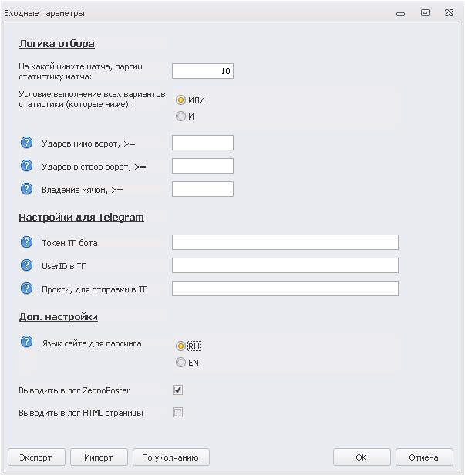Click help icon beside 'Токен ТГ бота'
The image size is (465, 476).
point(26,242)
